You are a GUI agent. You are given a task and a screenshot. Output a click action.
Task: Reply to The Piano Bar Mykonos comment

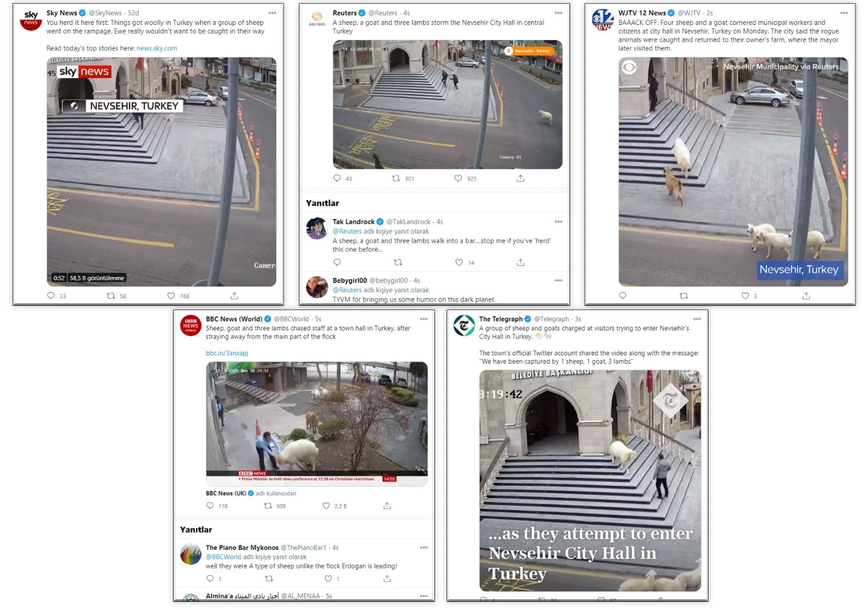tap(210, 579)
